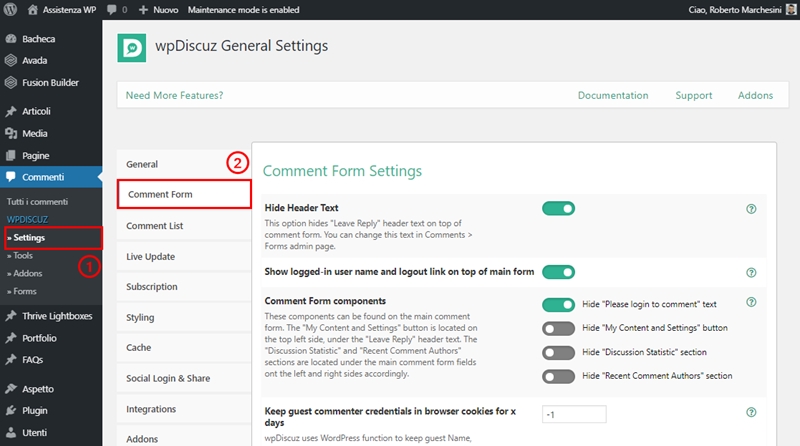Open Tutti i commenti submenu
Screen dimensions: 800x446
click(37, 202)
